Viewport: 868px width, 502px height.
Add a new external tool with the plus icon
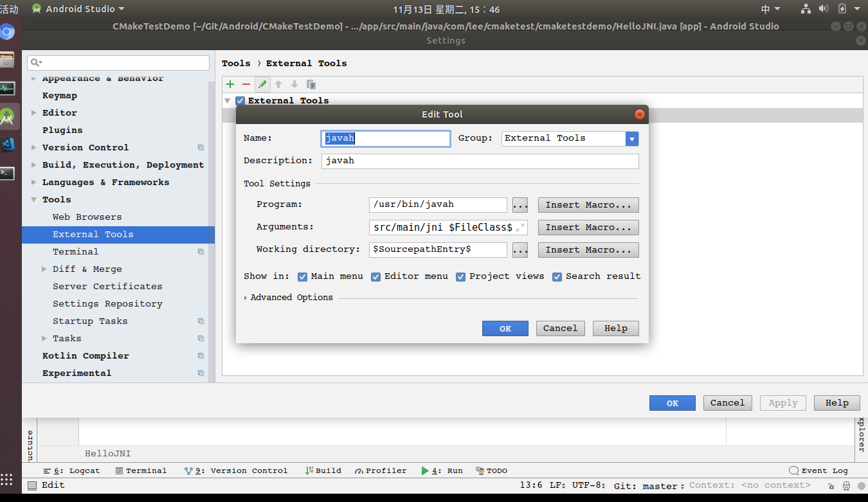click(230, 84)
